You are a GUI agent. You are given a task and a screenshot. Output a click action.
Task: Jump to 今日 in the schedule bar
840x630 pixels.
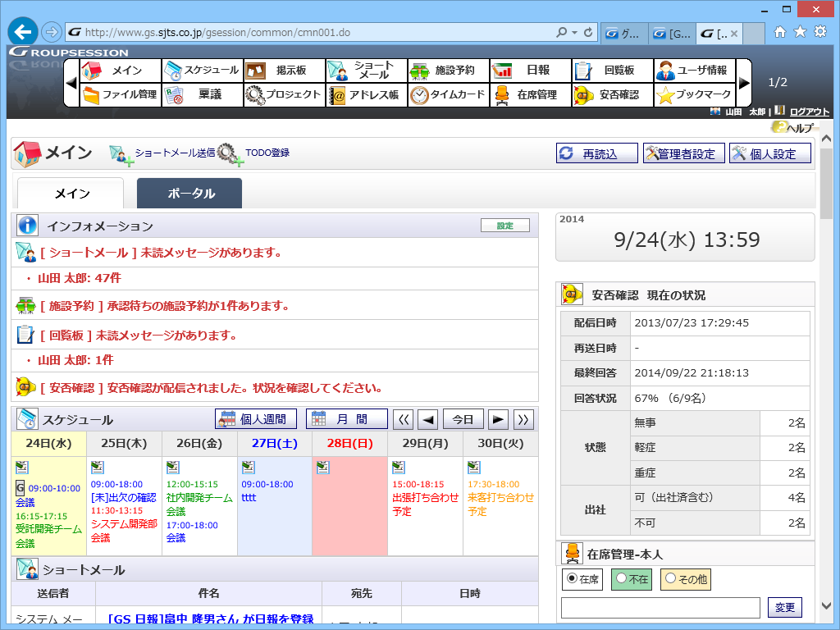pos(461,418)
